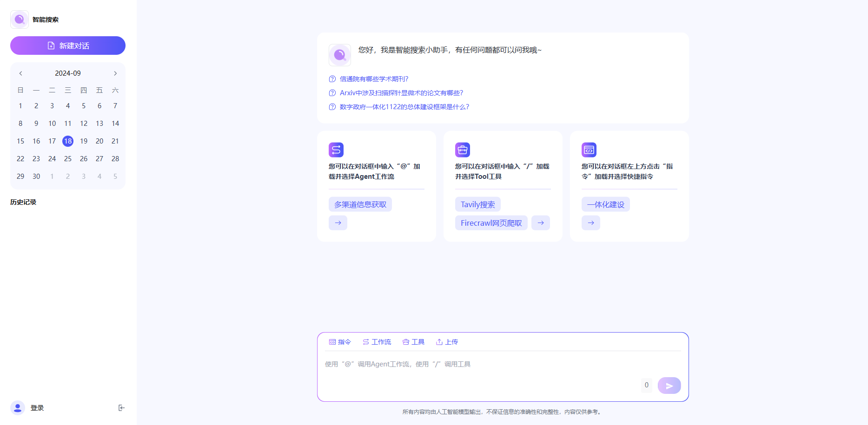Click 上传 to upload a file
This screenshot has height=425, width=868.
[447, 342]
